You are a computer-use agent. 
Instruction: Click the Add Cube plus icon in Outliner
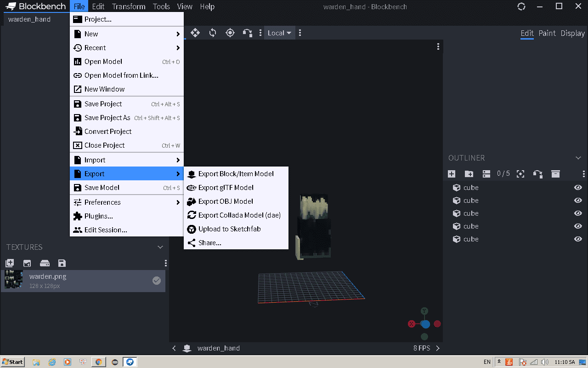pos(452,174)
